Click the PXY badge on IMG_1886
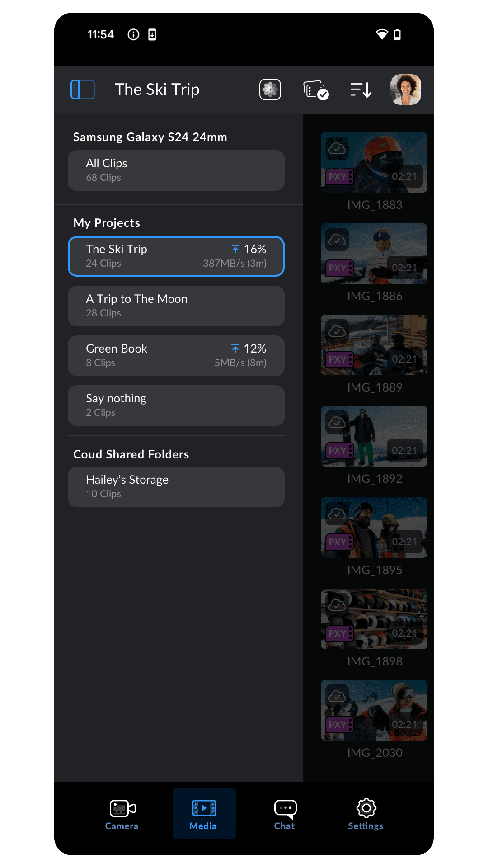Screen dimensions: 488x868 tap(340, 268)
